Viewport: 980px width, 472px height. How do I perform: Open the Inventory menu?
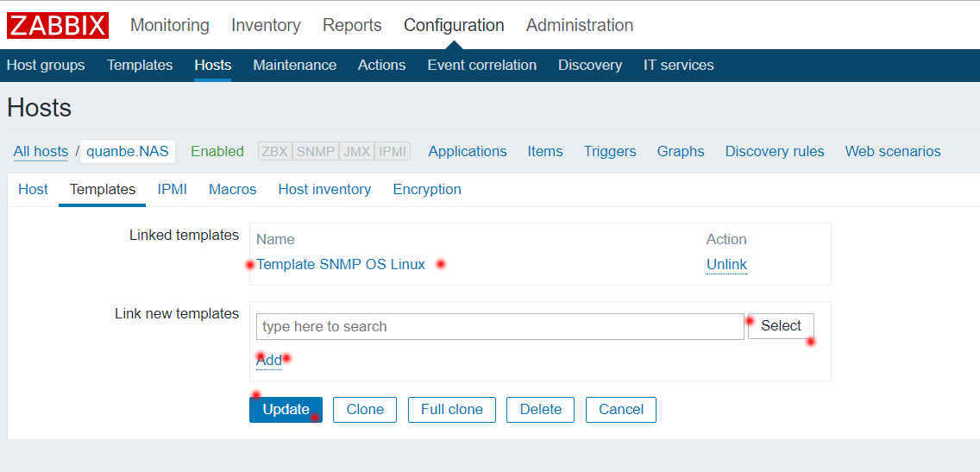coord(266,25)
